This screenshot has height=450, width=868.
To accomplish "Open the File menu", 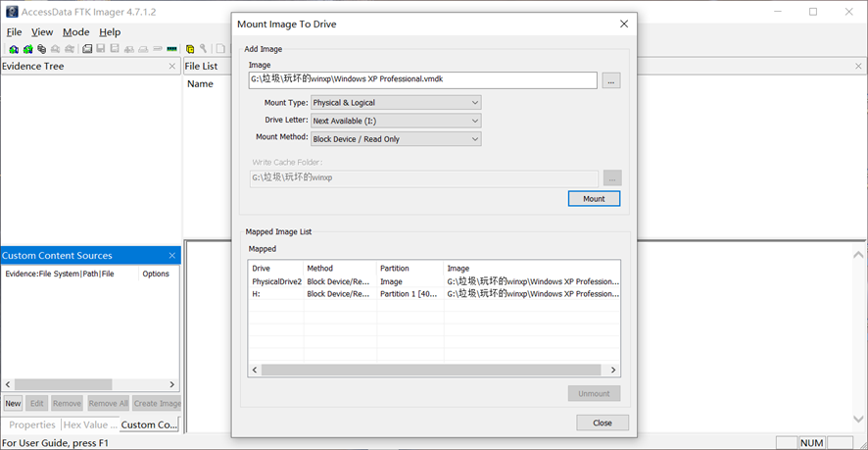I will [x=14, y=32].
